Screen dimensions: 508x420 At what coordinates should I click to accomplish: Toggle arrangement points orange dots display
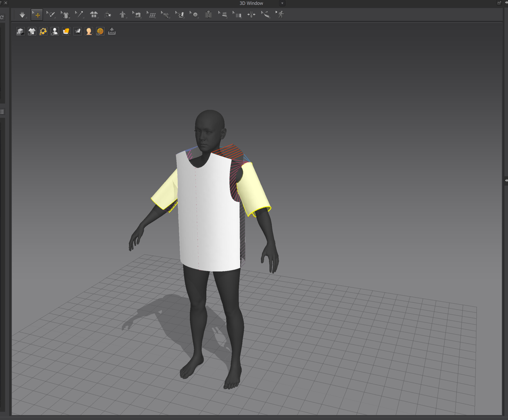(x=43, y=31)
